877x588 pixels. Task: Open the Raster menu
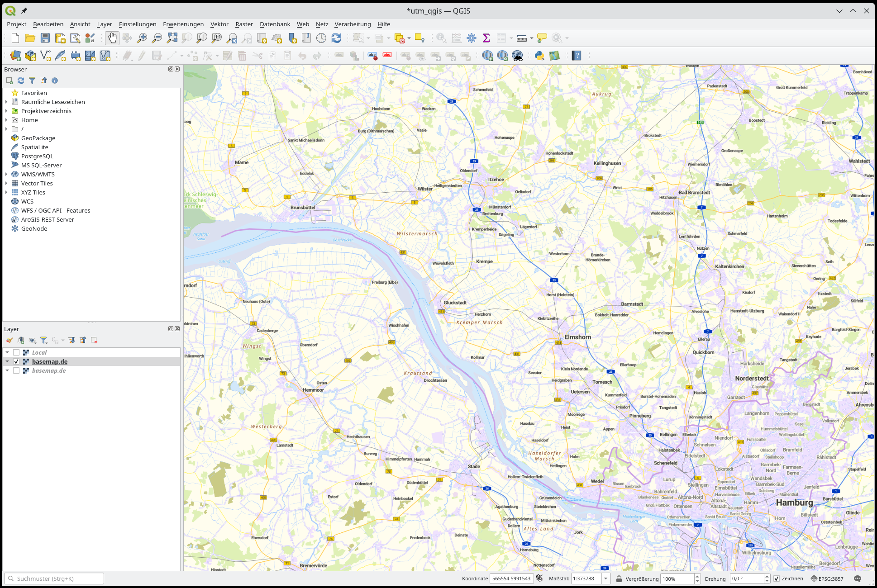point(244,24)
